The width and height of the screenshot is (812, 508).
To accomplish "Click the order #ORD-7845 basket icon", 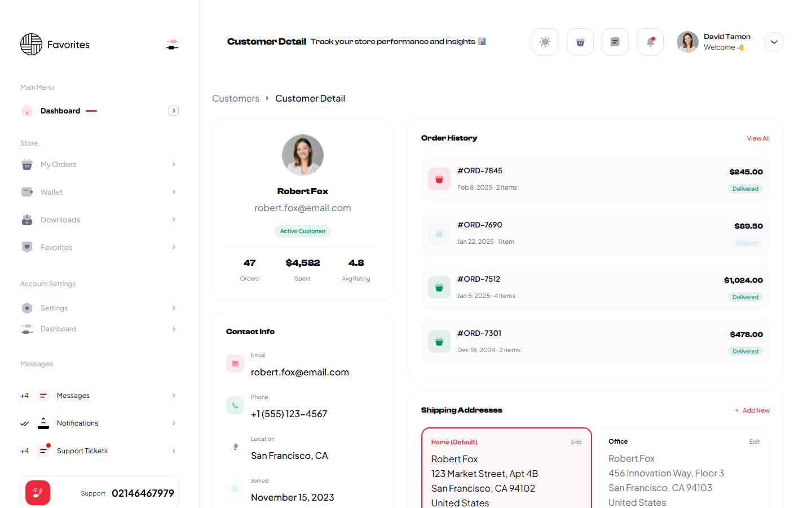I will click(x=439, y=179).
